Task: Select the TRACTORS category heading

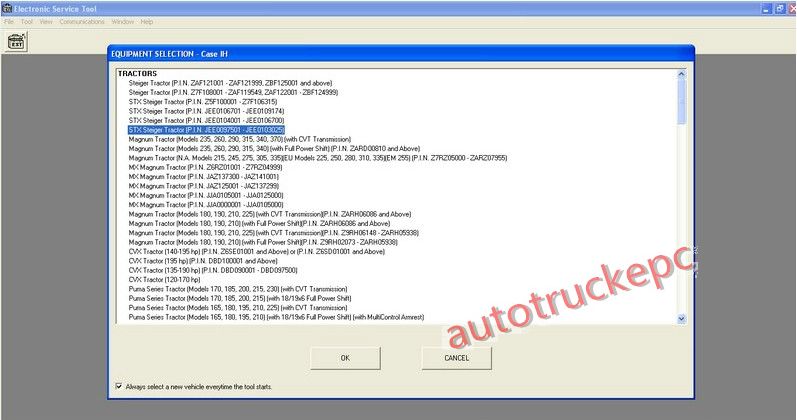Action: pyautogui.click(x=137, y=74)
